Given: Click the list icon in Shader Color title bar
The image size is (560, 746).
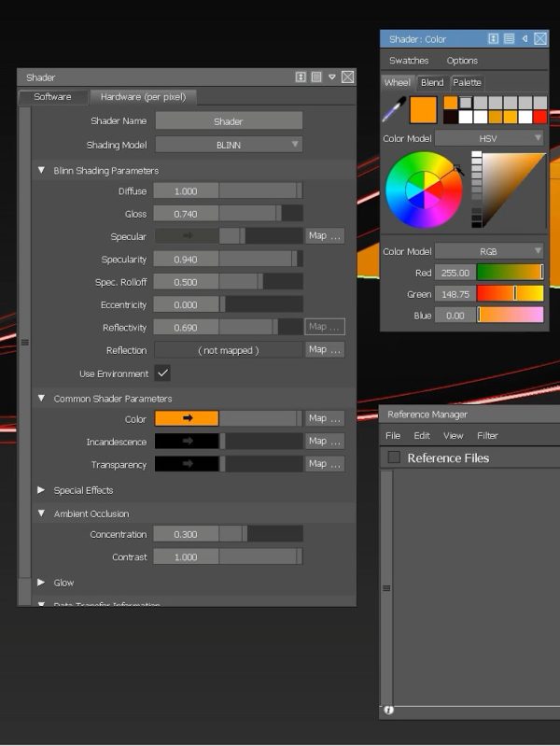Looking at the screenshot, I should point(509,39).
